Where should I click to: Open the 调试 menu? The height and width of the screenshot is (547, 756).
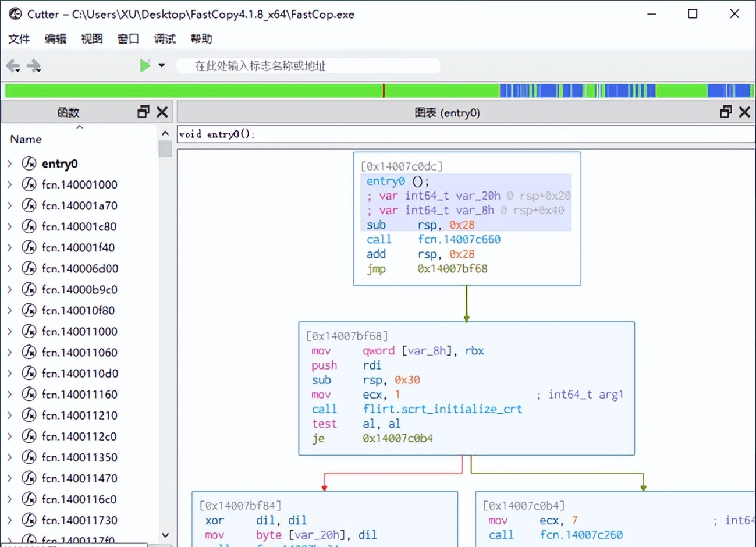coord(165,39)
